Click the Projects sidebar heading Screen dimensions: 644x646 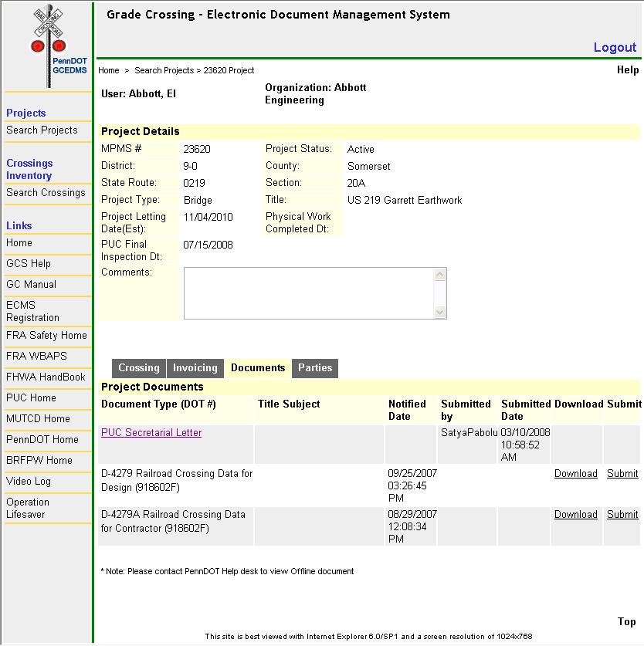tap(25, 113)
